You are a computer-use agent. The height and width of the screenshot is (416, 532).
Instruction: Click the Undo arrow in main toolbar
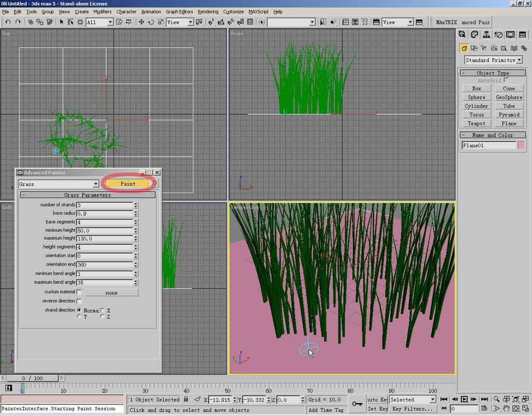coord(8,22)
